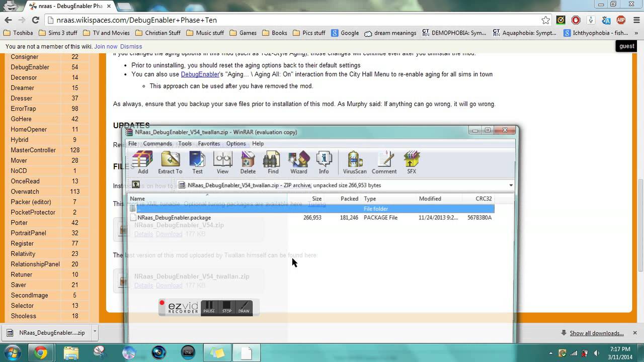Screen dimensions: 644x362
Task: Sort by Name column header
Action: [207, 199]
